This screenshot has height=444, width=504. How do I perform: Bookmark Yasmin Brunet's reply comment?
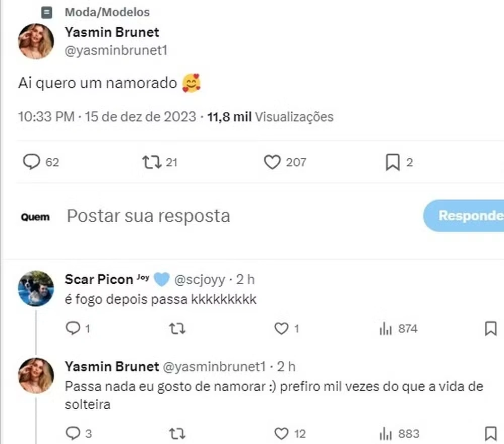(x=490, y=433)
